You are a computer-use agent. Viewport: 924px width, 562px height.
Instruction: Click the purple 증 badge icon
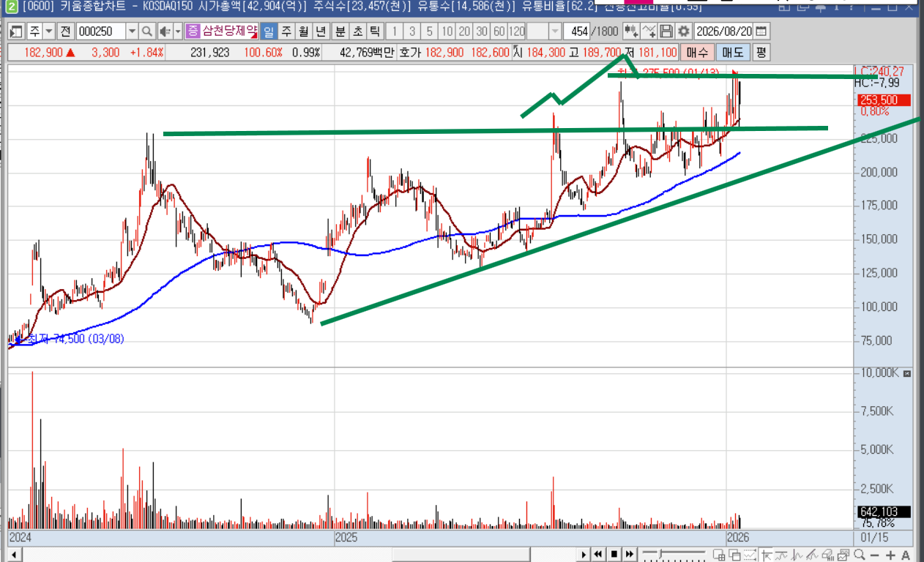pos(193,31)
